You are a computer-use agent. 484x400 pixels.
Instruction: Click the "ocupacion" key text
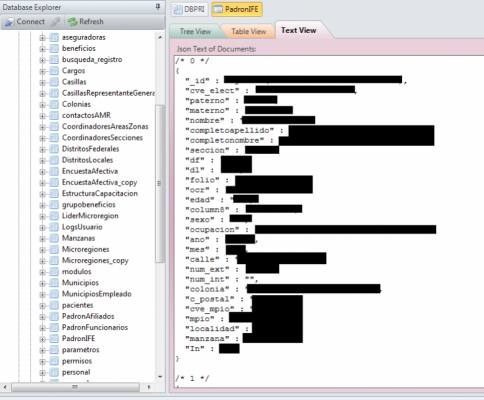point(212,230)
